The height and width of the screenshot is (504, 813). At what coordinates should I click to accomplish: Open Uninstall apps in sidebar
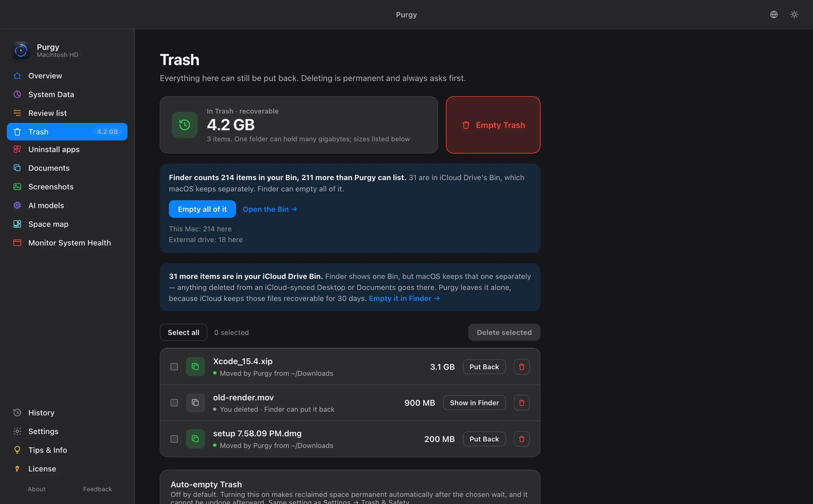(67, 149)
